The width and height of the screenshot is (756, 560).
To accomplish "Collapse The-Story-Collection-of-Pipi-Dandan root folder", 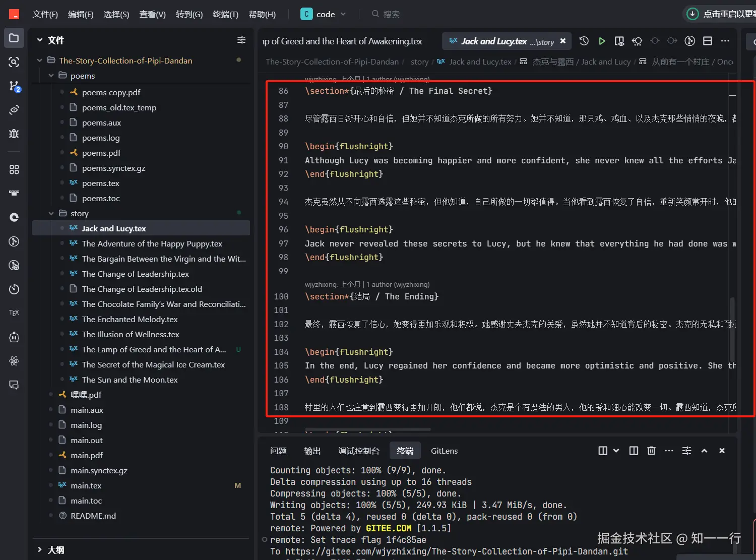I will (x=40, y=60).
